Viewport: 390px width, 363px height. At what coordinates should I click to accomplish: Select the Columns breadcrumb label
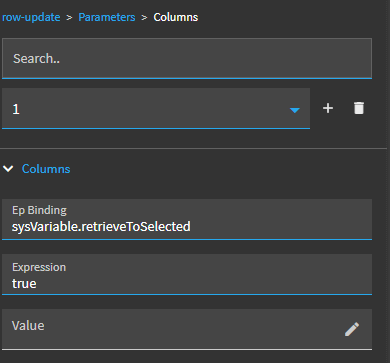(x=176, y=17)
